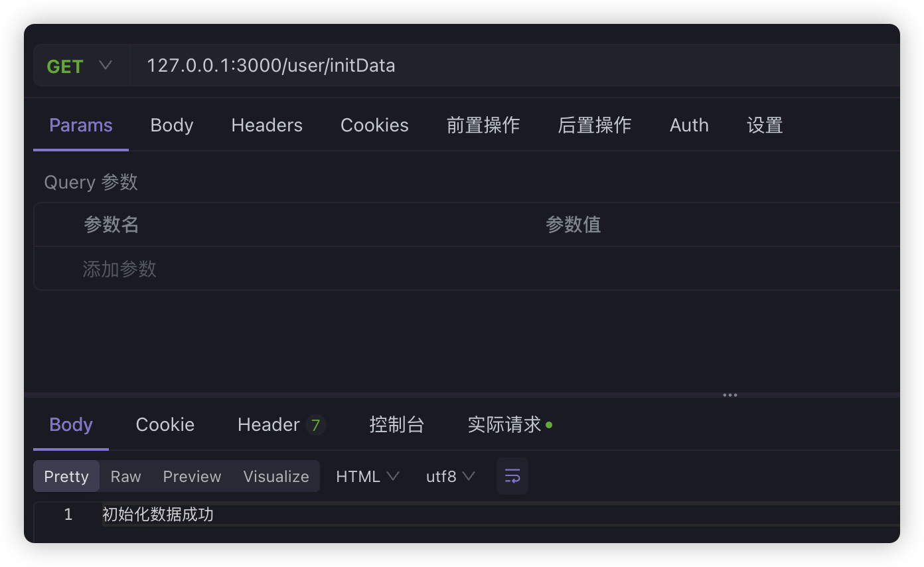This screenshot has height=567, width=924.
Task: Click the three-dot panel resize handle
Action: 730,395
